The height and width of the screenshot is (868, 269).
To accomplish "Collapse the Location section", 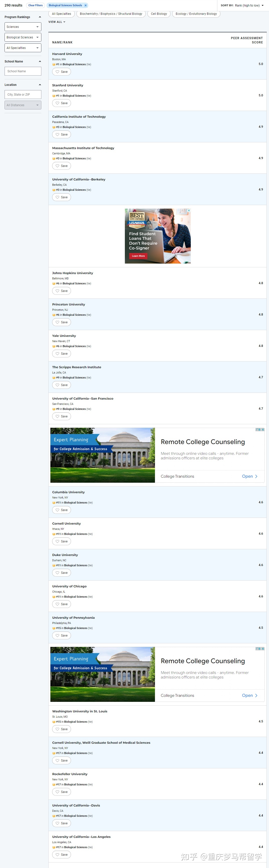I will 40,85.
